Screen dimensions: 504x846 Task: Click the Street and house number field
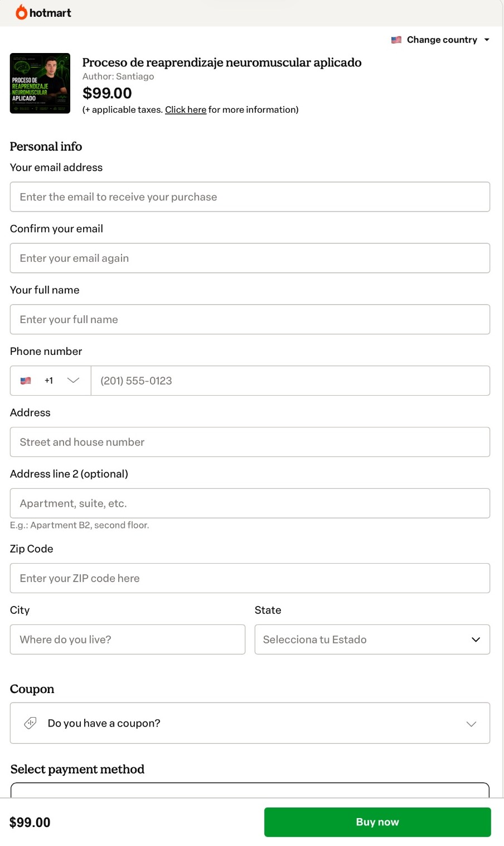click(250, 442)
